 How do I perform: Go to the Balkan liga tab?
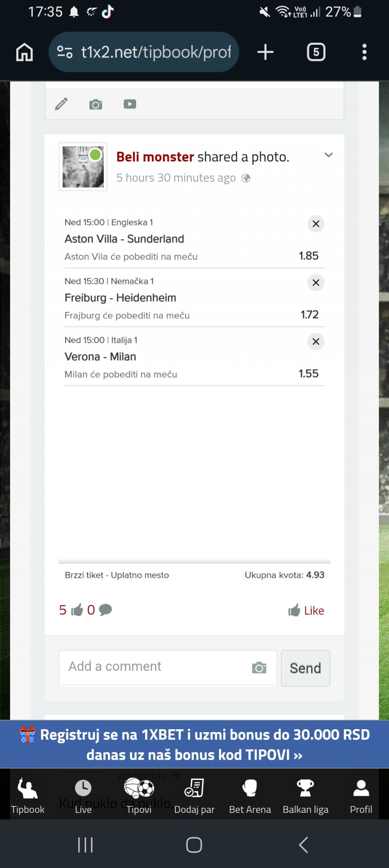306,796
